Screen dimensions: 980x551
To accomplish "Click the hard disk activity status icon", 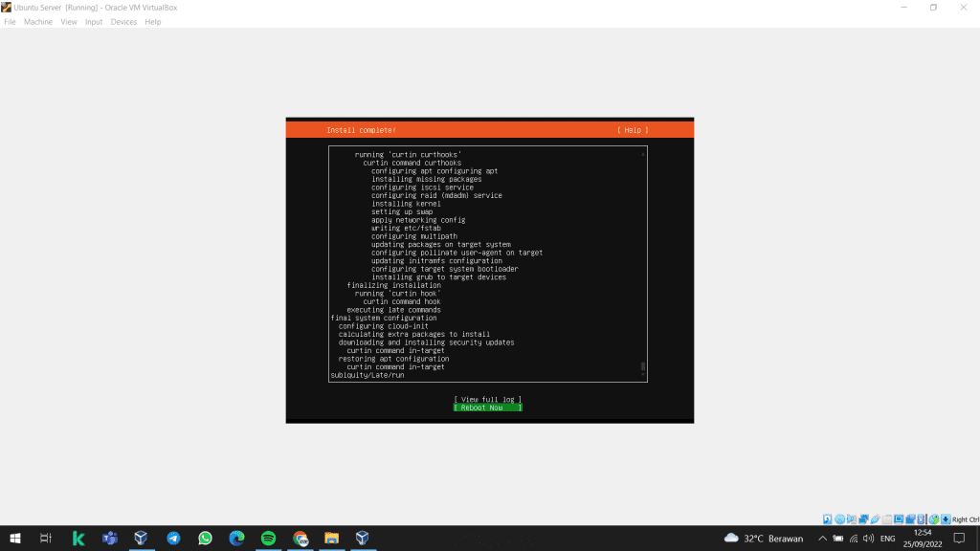I will coord(828,519).
